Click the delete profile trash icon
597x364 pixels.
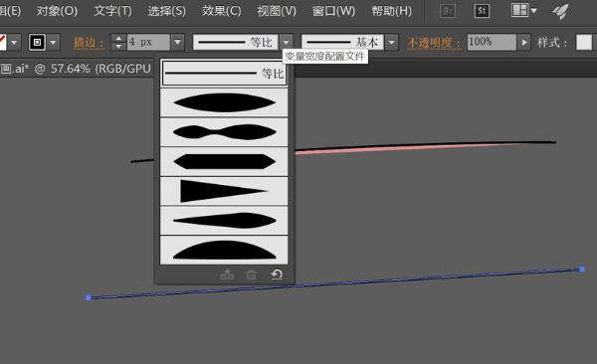[x=252, y=274]
